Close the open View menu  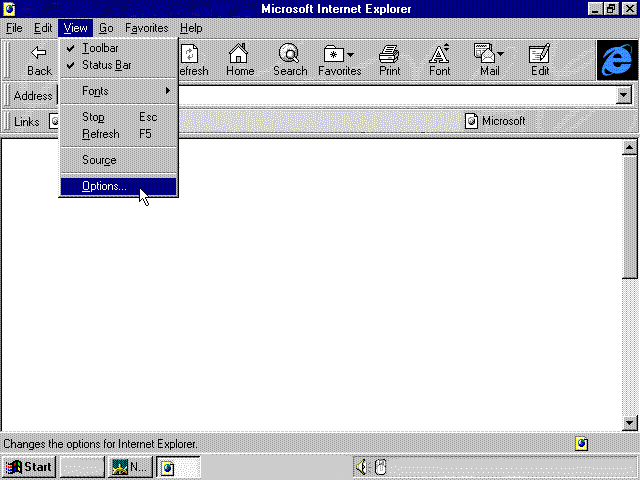click(x=76, y=28)
